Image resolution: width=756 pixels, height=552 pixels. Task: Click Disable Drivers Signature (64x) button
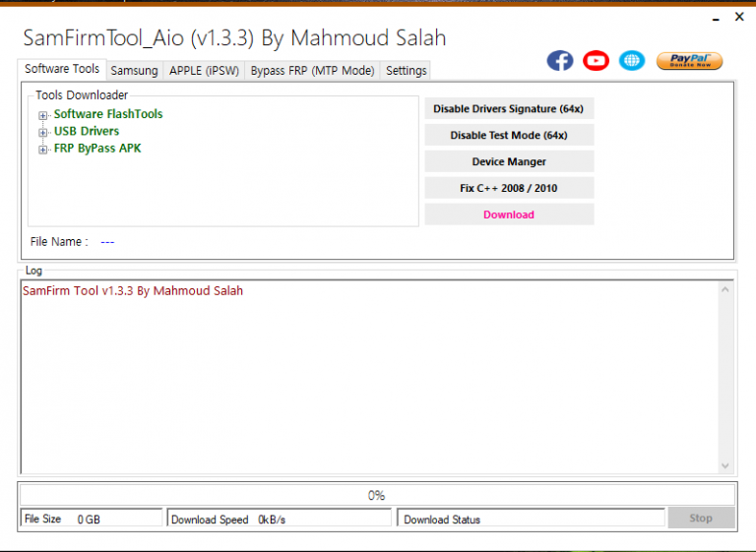click(509, 108)
